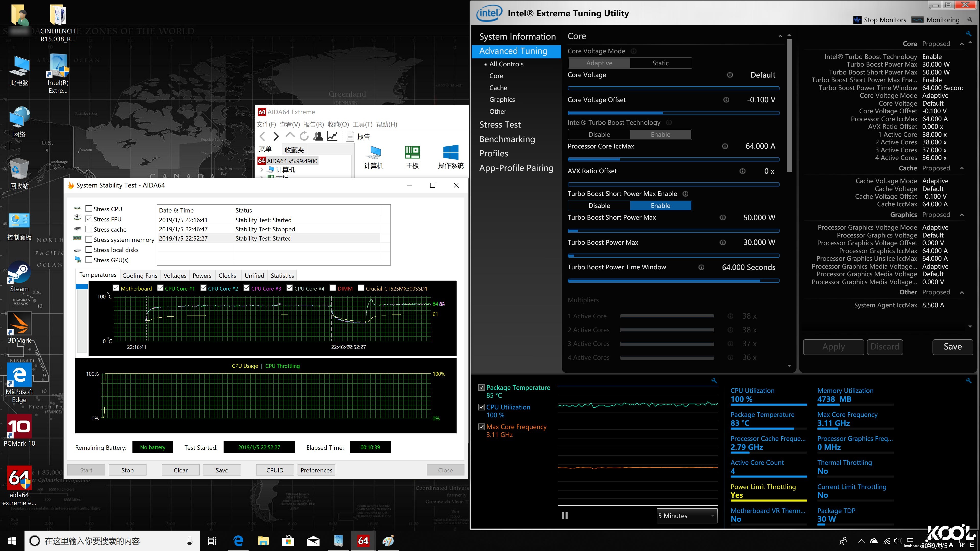
Task: Collapse the Cache Proposed section
Action: tap(962, 168)
